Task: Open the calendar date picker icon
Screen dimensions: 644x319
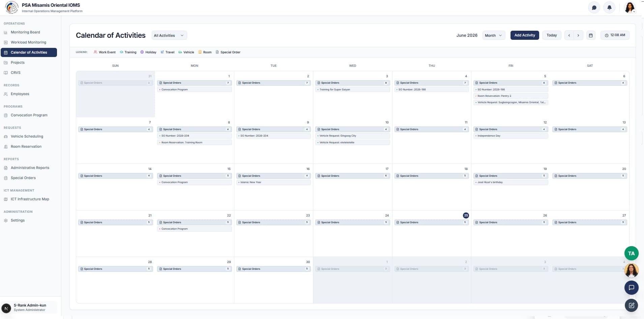Action: 591,35
